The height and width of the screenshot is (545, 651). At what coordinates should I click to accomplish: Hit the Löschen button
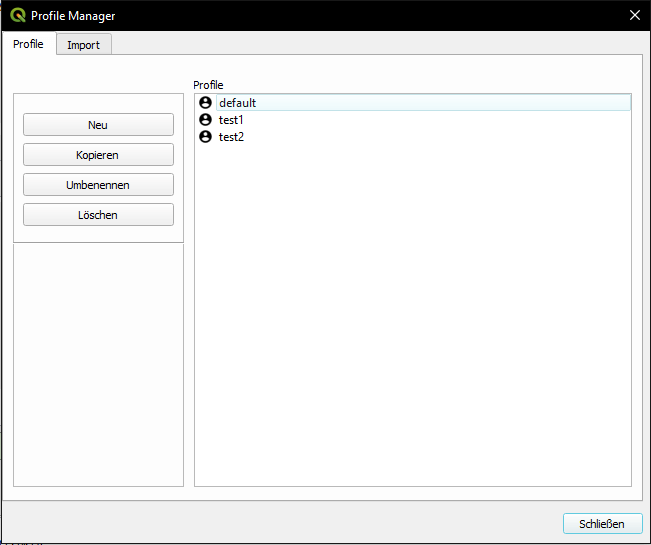click(98, 215)
